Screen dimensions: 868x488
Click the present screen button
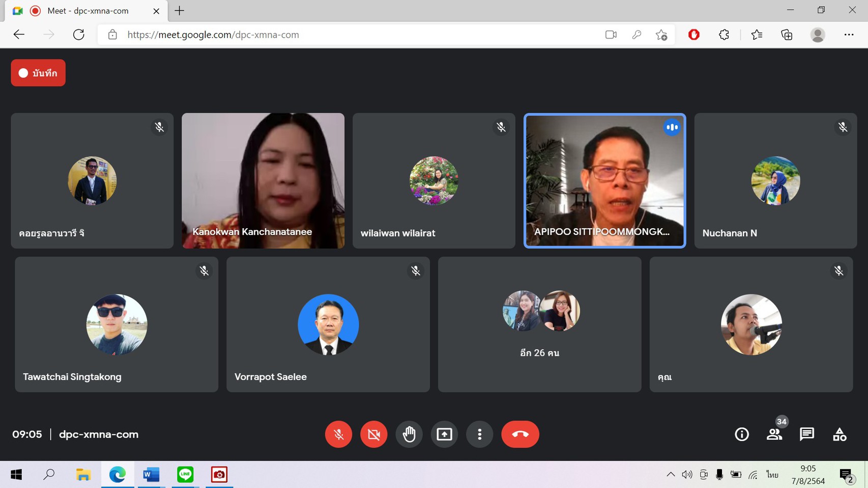click(x=444, y=434)
